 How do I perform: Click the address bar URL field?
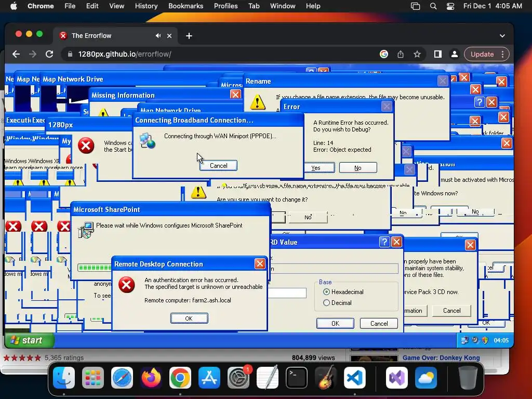point(217,54)
